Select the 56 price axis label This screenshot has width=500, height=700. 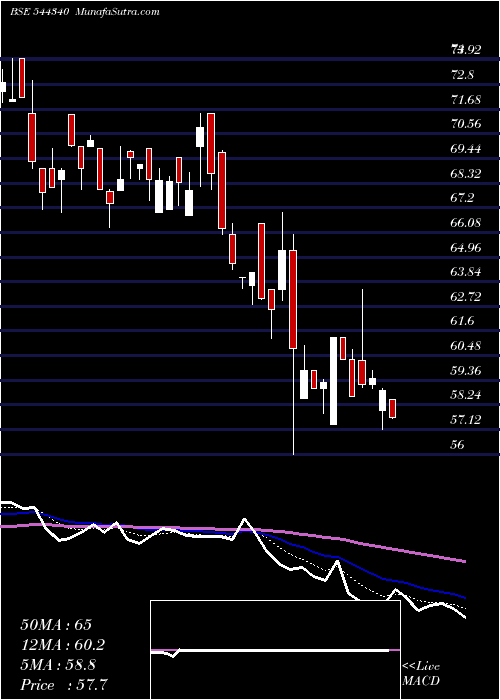458,445
